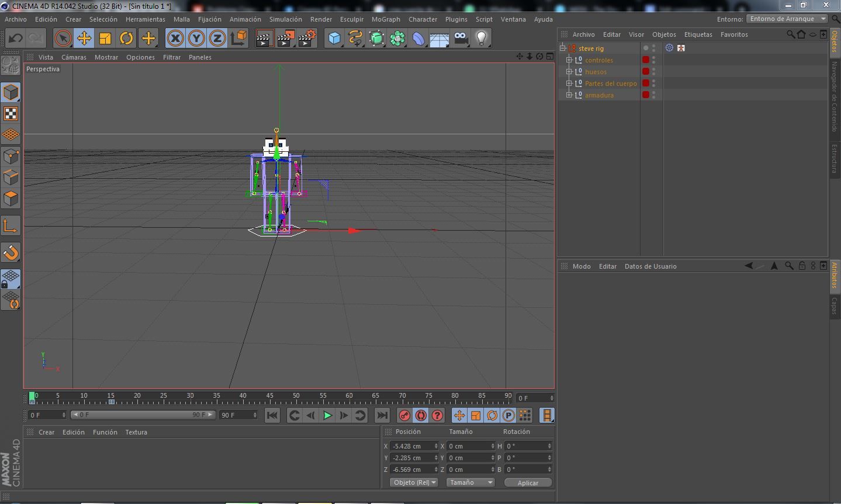Open the Cámaras viewport menu
The width and height of the screenshot is (841, 504).
pos(74,57)
